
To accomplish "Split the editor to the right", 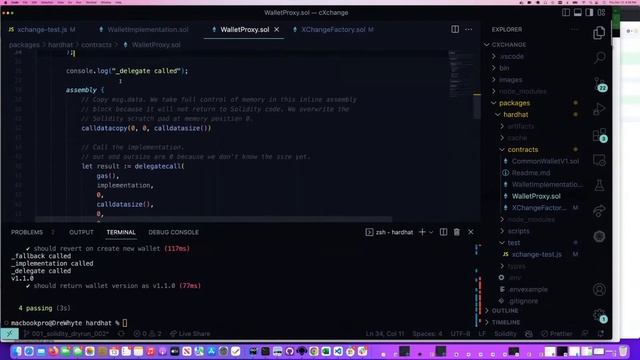I will pyautogui.click(x=455, y=29).
